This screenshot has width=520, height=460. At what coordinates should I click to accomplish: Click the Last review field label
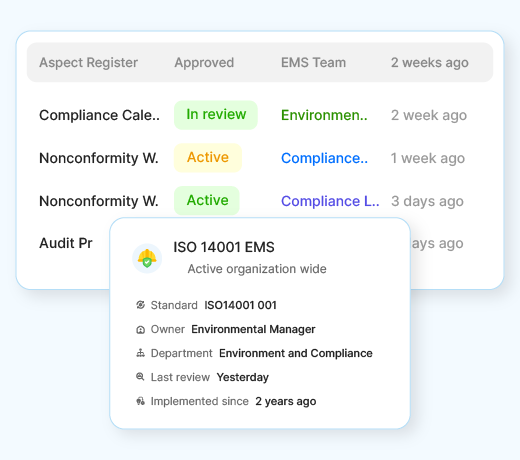click(x=180, y=377)
